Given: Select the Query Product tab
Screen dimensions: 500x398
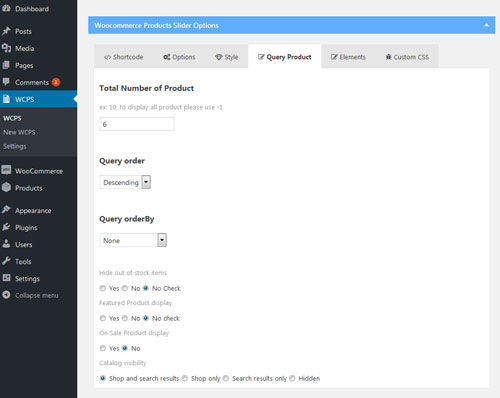Looking at the screenshot, I should 285,57.
